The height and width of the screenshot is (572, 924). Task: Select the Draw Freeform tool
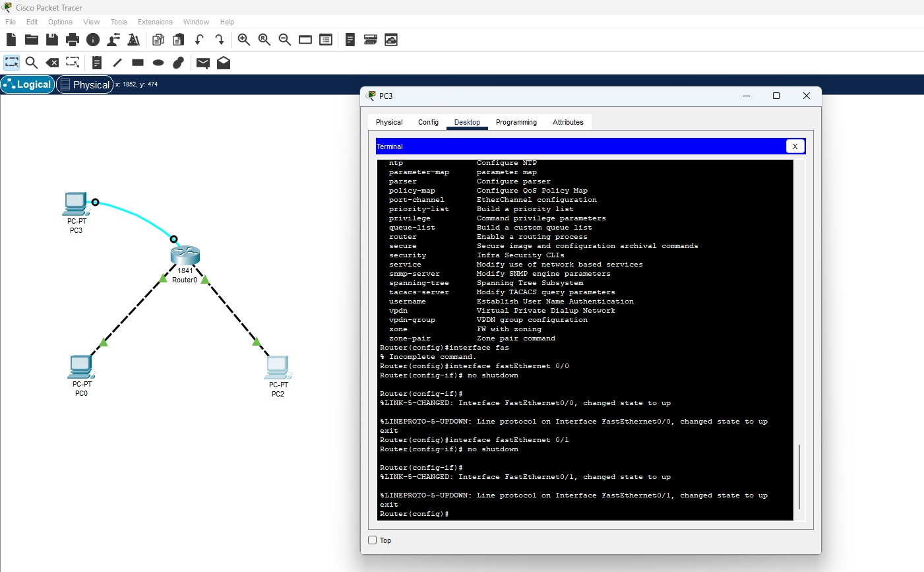click(x=178, y=63)
